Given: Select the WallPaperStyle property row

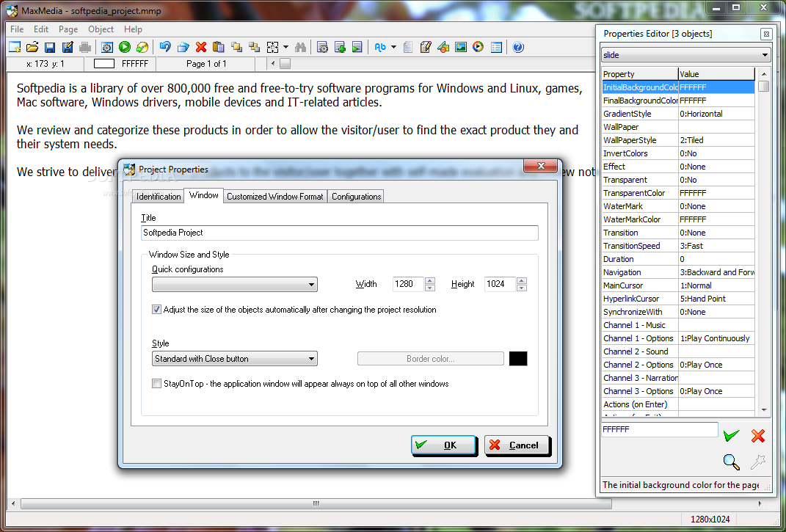Looking at the screenshot, I should pos(677,140).
